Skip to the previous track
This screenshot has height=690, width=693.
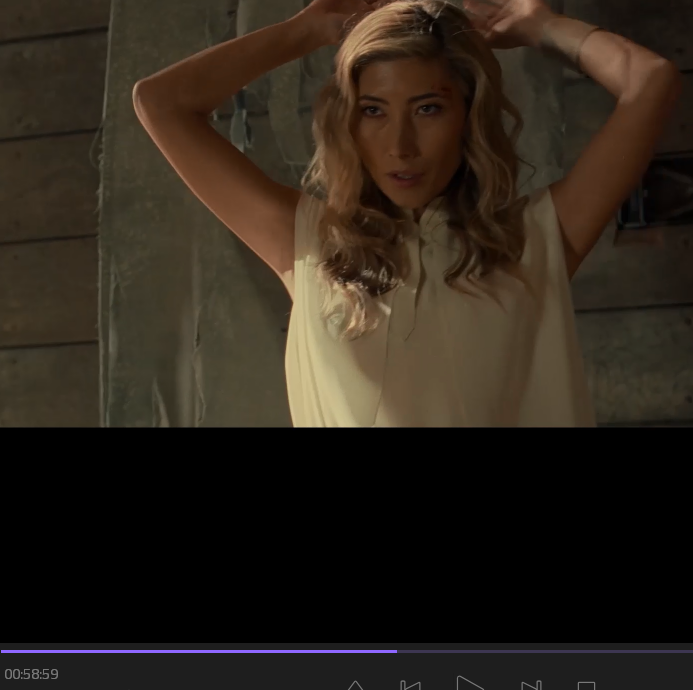click(x=410, y=684)
